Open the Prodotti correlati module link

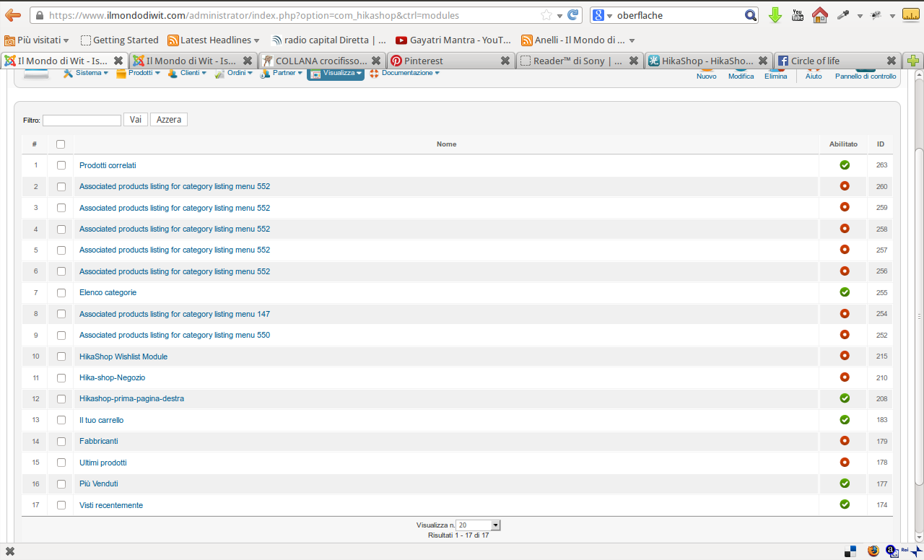(x=108, y=165)
